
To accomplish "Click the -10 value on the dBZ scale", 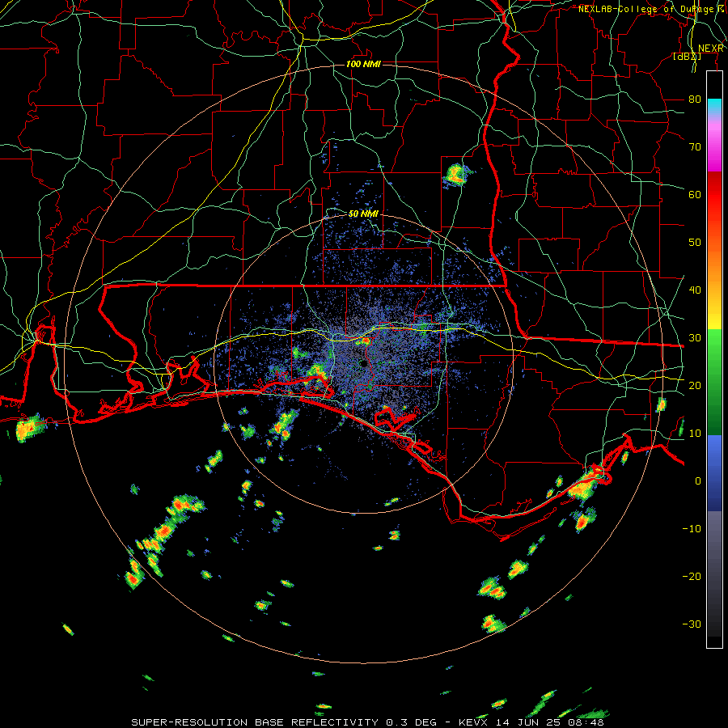I will (692, 529).
